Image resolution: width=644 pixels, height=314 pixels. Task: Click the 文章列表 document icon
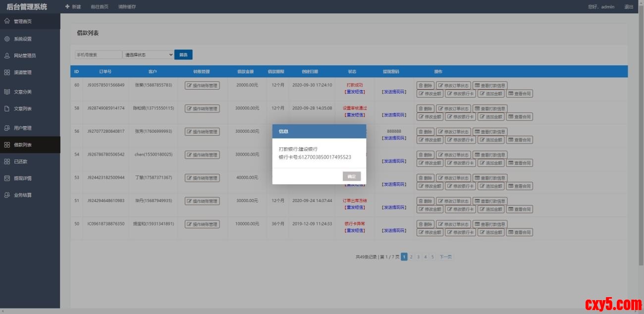click(x=7, y=108)
